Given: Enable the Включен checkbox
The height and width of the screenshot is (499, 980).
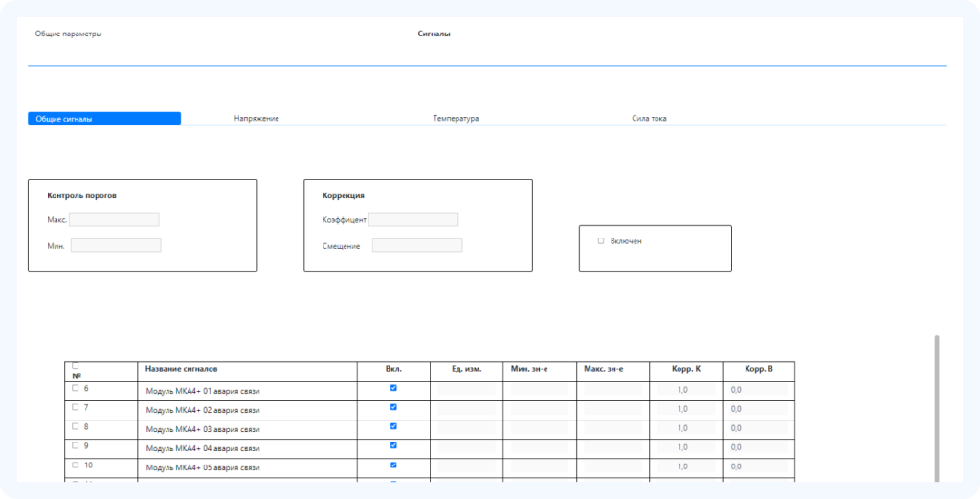Looking at the screenshot, I should pos(601,240).
